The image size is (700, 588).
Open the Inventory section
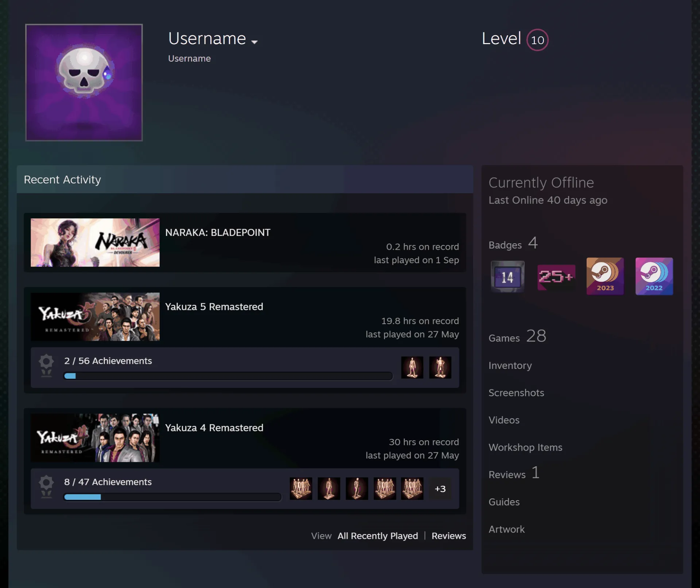[510, 365]
